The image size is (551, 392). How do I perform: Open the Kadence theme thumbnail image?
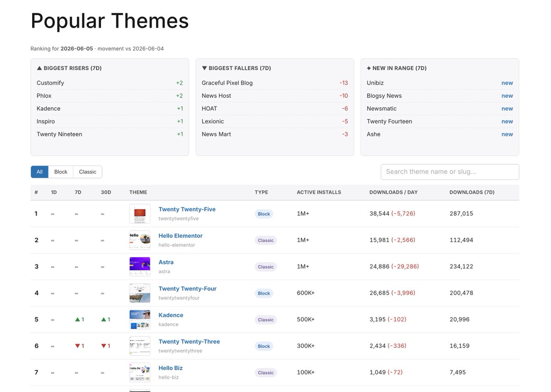[x=140, y=319]
